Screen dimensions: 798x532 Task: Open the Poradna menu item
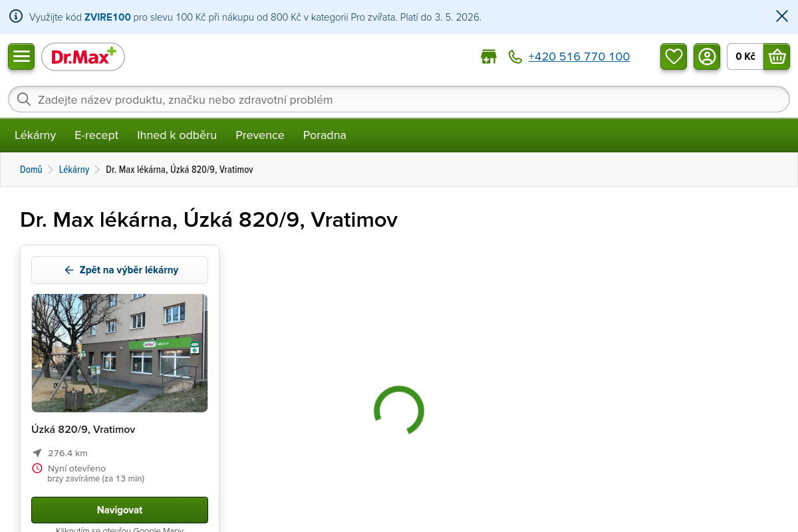click(325, 135)
